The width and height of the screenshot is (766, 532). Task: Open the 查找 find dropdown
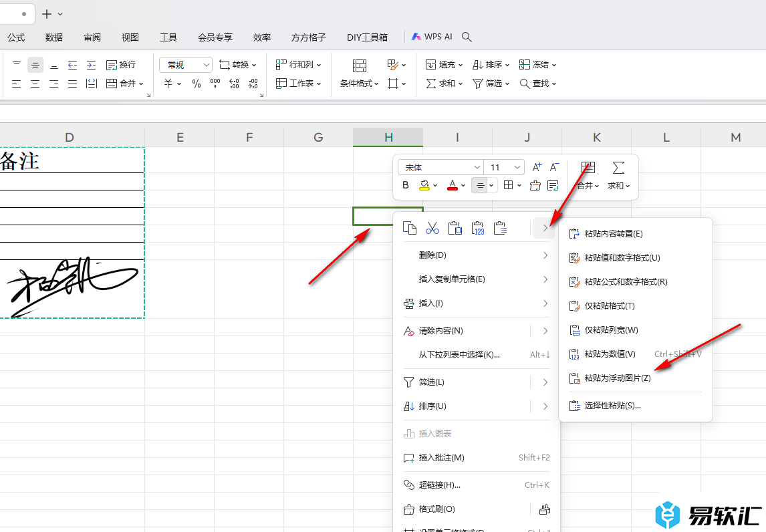[537, 84]
